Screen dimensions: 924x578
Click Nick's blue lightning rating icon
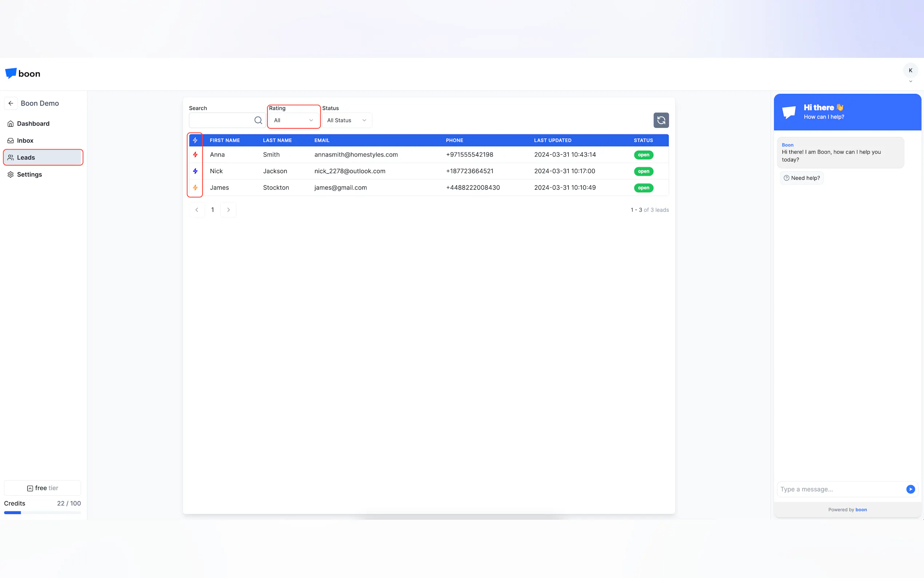coord(195,171)
